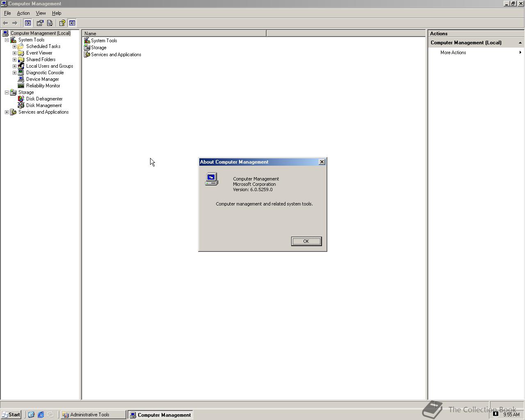Click the Export List toolbar icon
Image resolution: width=525 pixels, height=420 pixels.
click(50, 23)
